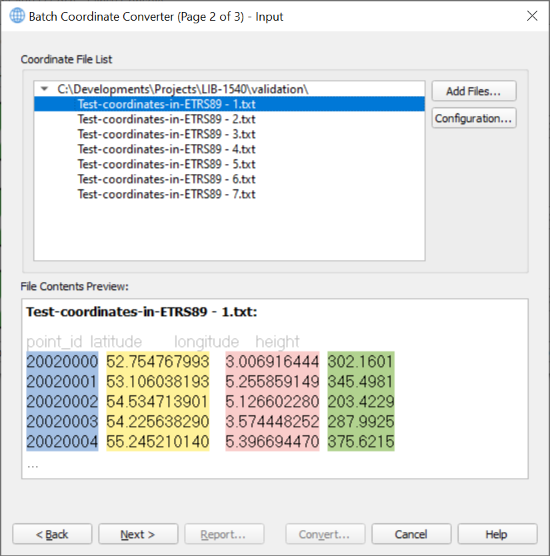Go to previous page with Back
This screenshot has width=550, height=556.
(52, 534)
